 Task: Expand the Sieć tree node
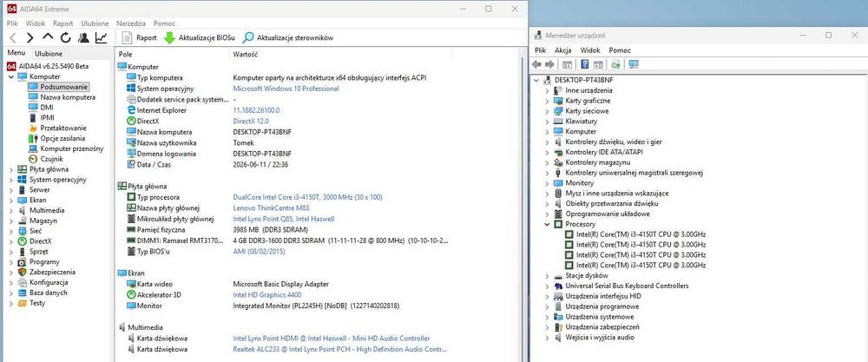pyautogui.click(x=11, y=231)
